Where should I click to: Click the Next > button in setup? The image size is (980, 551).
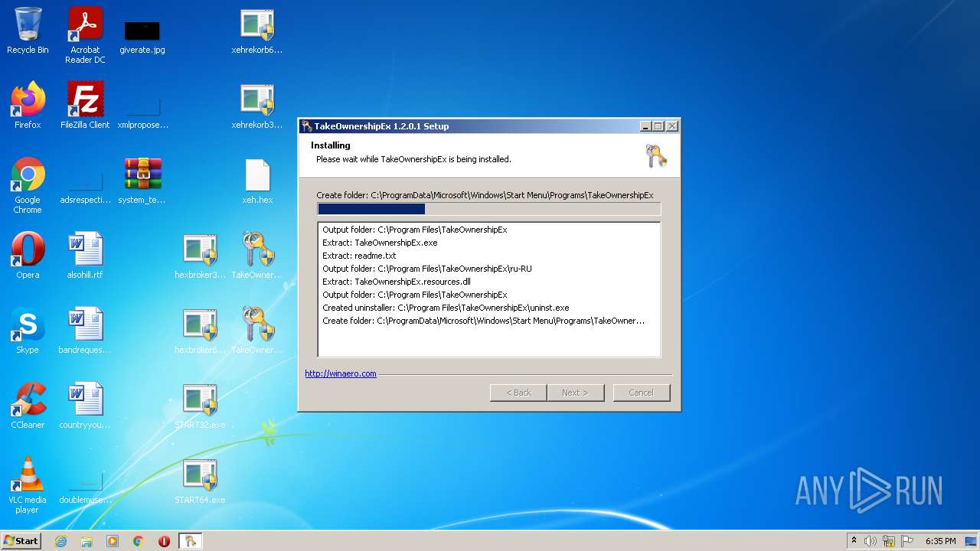[576, 393]
